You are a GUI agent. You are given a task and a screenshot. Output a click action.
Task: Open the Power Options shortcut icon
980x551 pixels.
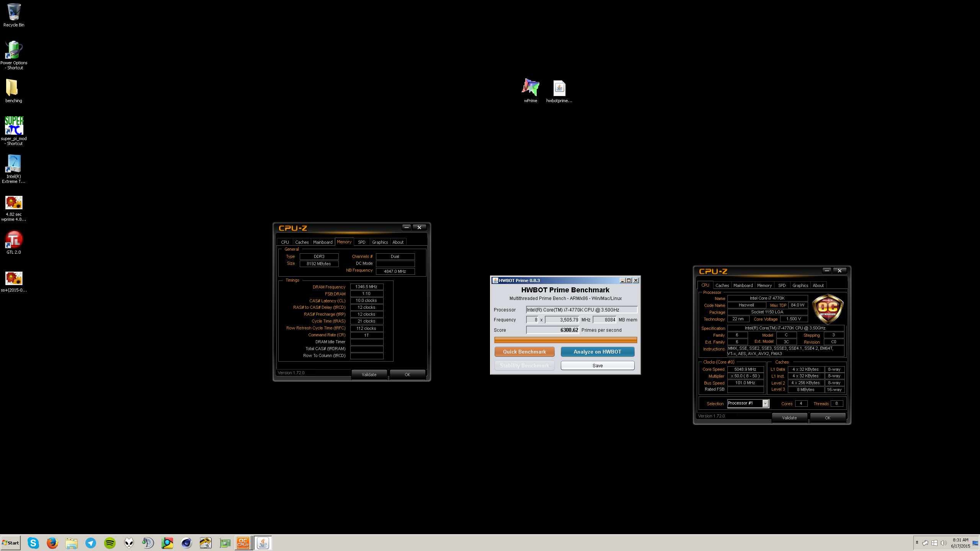[14, 55]
